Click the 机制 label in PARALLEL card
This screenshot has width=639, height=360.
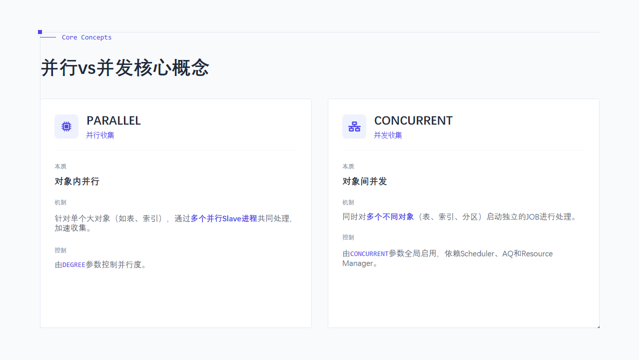(60, 202)
